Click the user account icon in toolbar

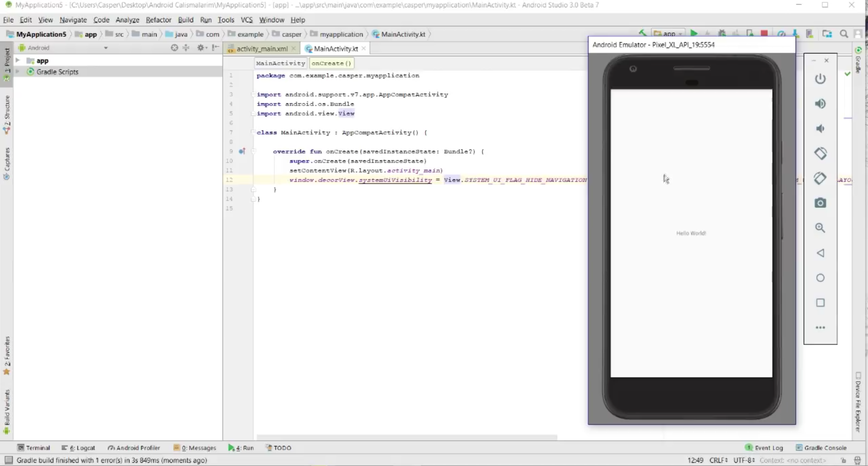tap(858, 34)
